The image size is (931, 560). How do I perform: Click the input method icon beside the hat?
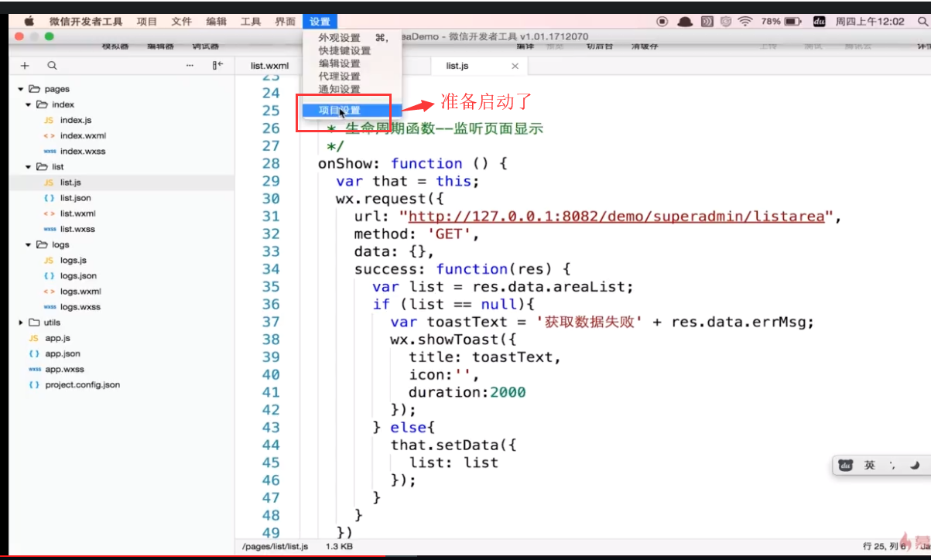pyautogui.click(x=707, y=22)
